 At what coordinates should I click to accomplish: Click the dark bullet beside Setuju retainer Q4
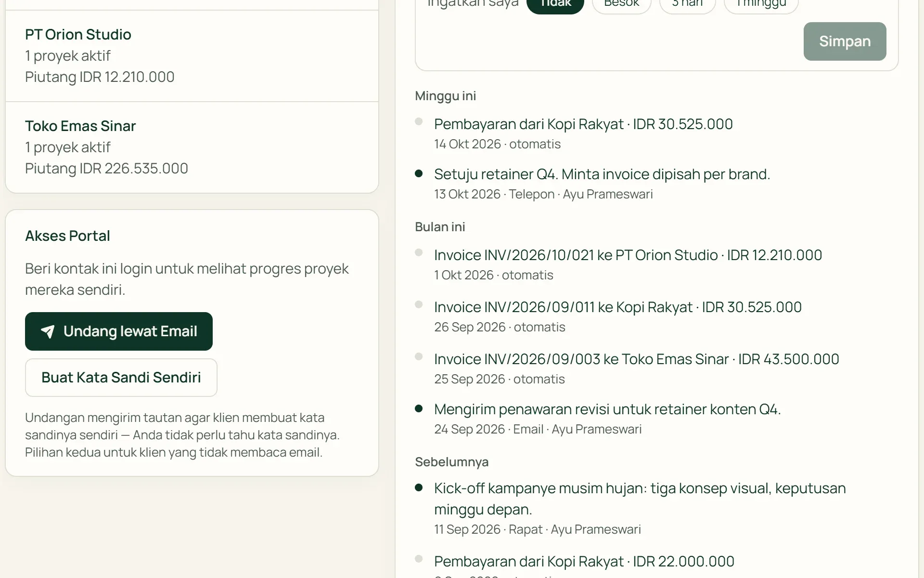coord(419,173)
